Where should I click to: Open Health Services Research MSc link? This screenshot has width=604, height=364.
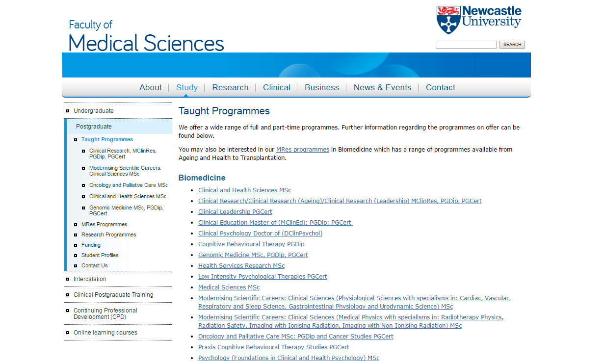(241, 266)
